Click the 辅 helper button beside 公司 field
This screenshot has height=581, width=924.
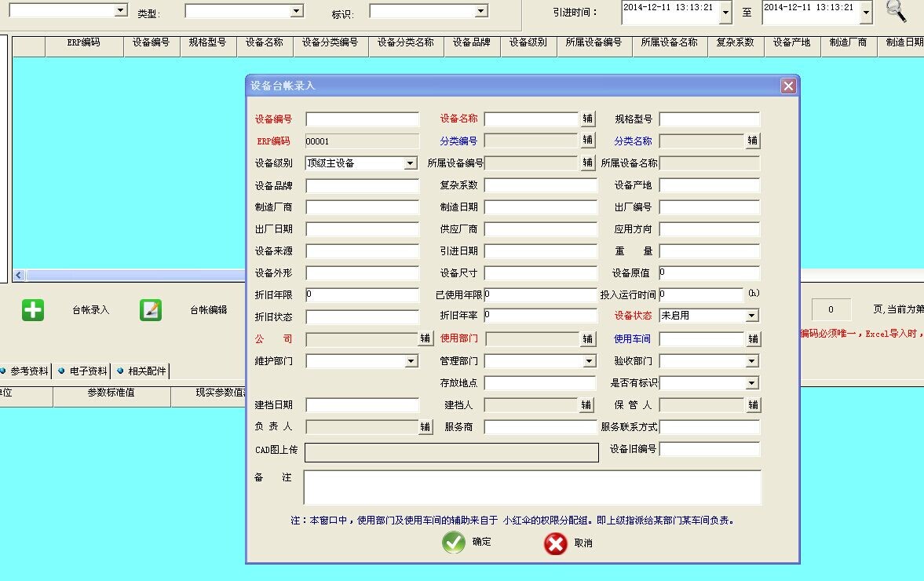click(x=425, y=338)
